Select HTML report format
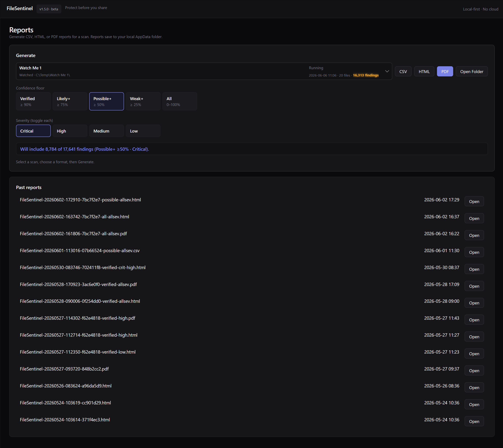Screen dimensions: 503x448 (x=424, y=71)
